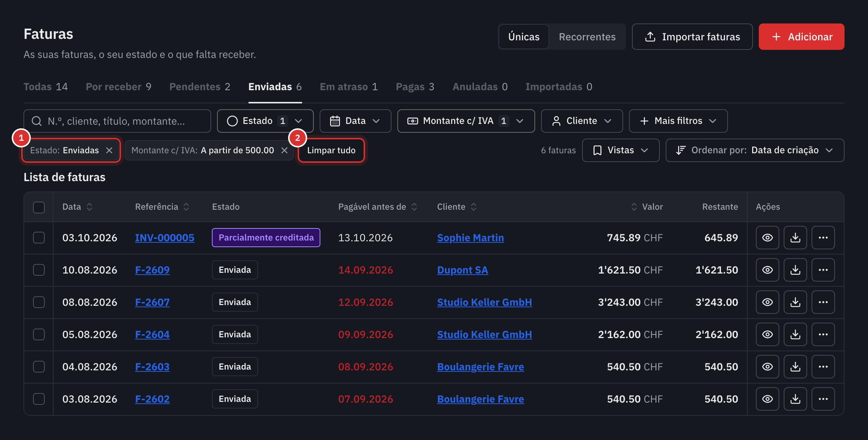
Task: Sort by Valor column header
Action: pos(647,207)
